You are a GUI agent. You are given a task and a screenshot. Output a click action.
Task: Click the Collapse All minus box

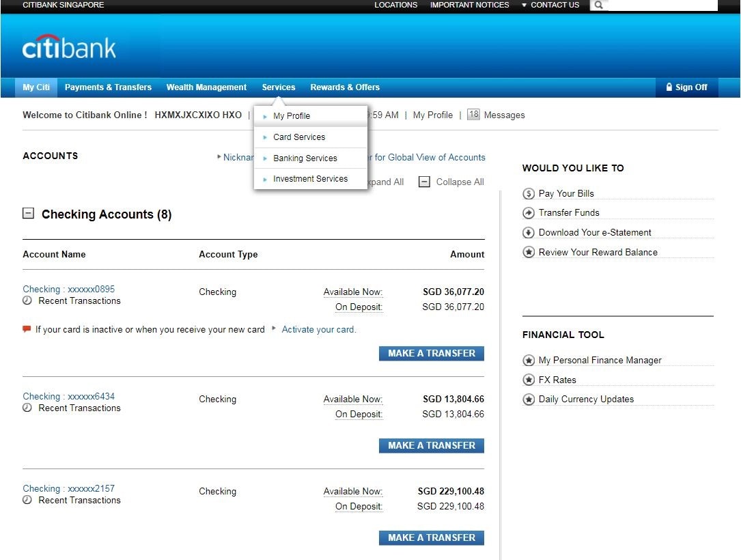click(x=424, y=182)
